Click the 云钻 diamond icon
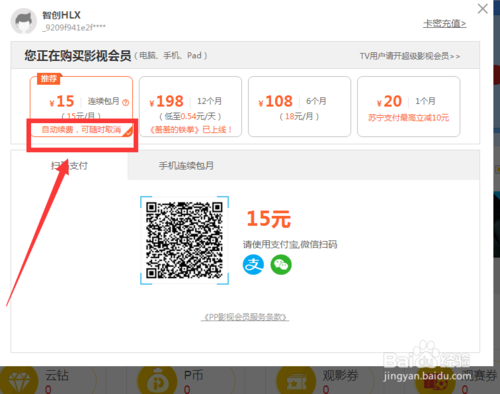 coord(19,380)
